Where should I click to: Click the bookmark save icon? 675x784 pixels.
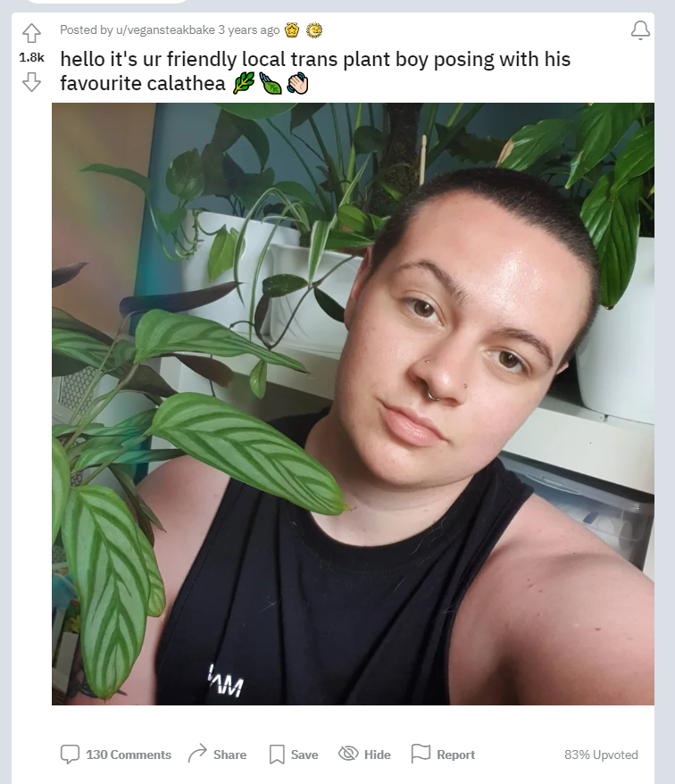coord(277,754)
